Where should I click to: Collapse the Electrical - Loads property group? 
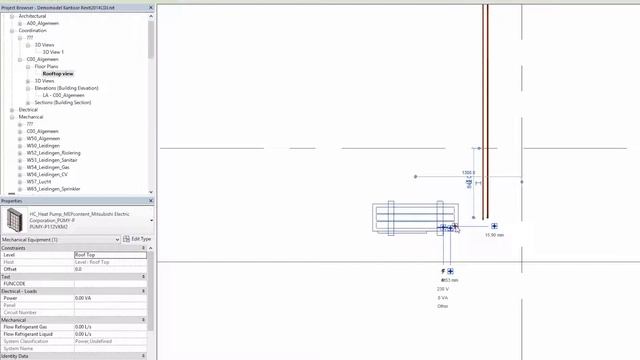[x=143, y=291]
